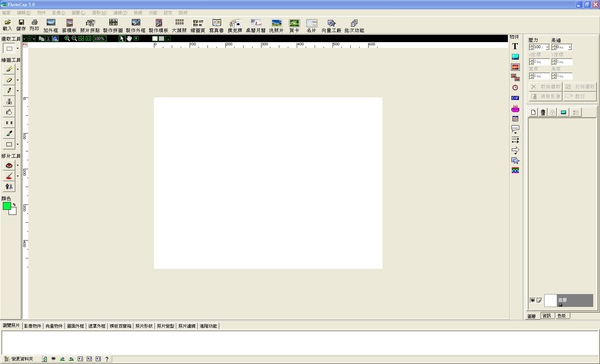Open the pressure (壓力) value dropdown
This screenshot has height=364, width=600.
(x=547, y=47)
